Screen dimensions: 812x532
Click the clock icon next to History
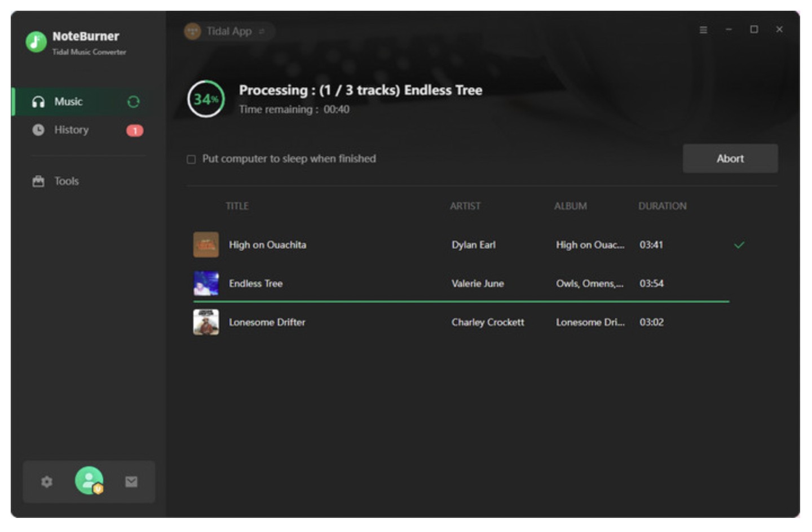click(38, 130)
